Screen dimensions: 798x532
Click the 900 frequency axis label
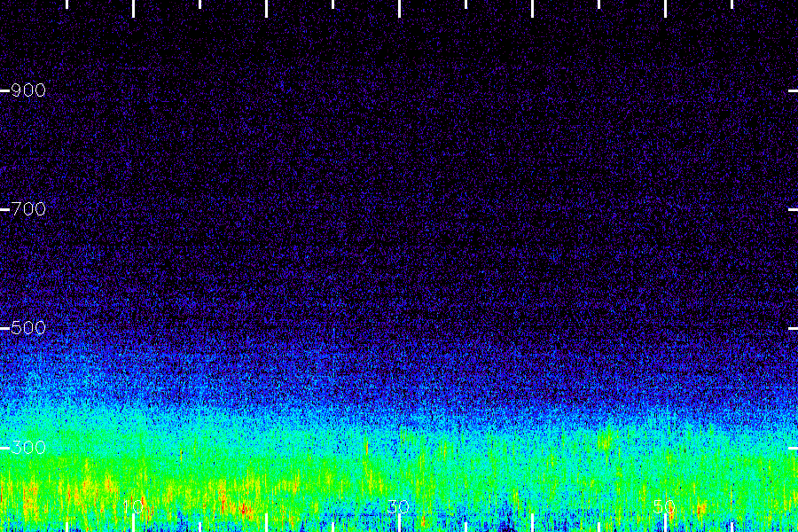(x=28, y=90)
